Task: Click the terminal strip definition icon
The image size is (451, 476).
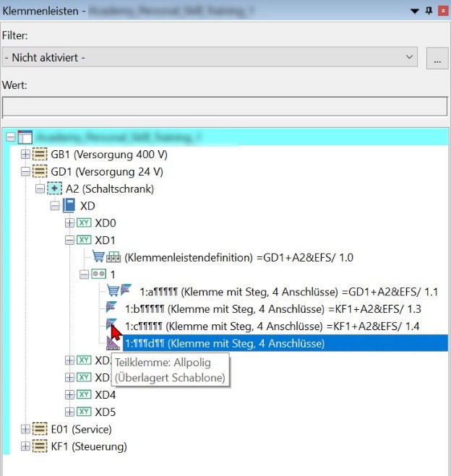Action: tap(113, 257)
